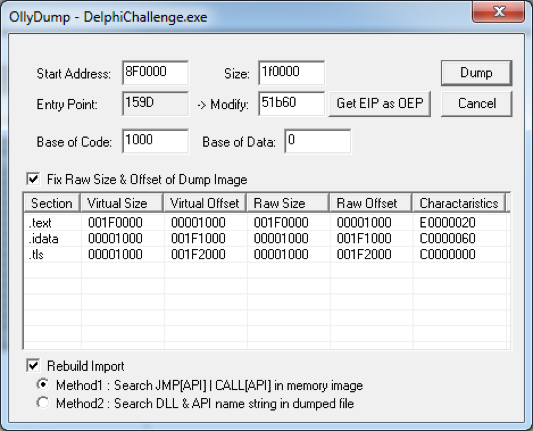The height and width of the screenshot is (431, 533).
Task: Click Virtual Offset 00001000 of .text
Action: (198, 223)
